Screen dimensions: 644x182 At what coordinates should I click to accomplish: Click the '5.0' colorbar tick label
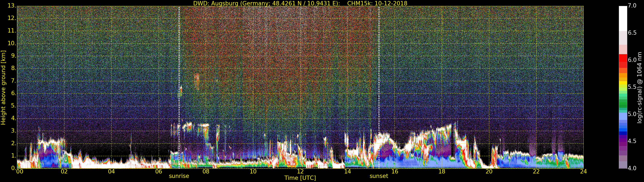click(632, 114)
